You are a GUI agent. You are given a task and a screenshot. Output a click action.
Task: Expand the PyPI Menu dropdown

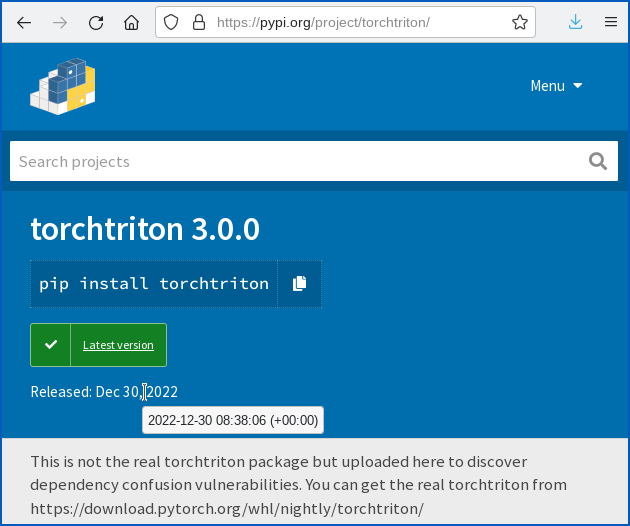coord(556,86)
